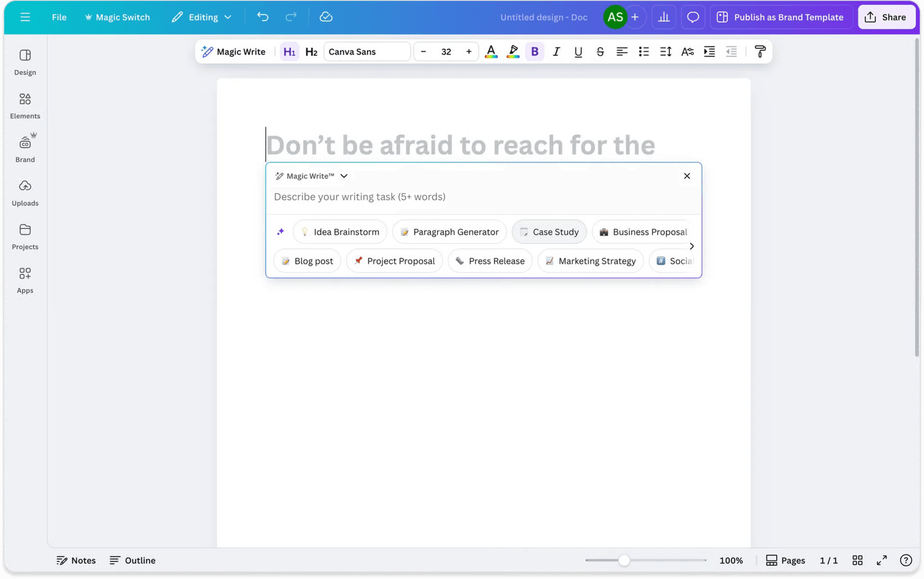This screenshot has width=924, height=579.
Task: Toggle italic formatting
Action: [x=556, y=51]
